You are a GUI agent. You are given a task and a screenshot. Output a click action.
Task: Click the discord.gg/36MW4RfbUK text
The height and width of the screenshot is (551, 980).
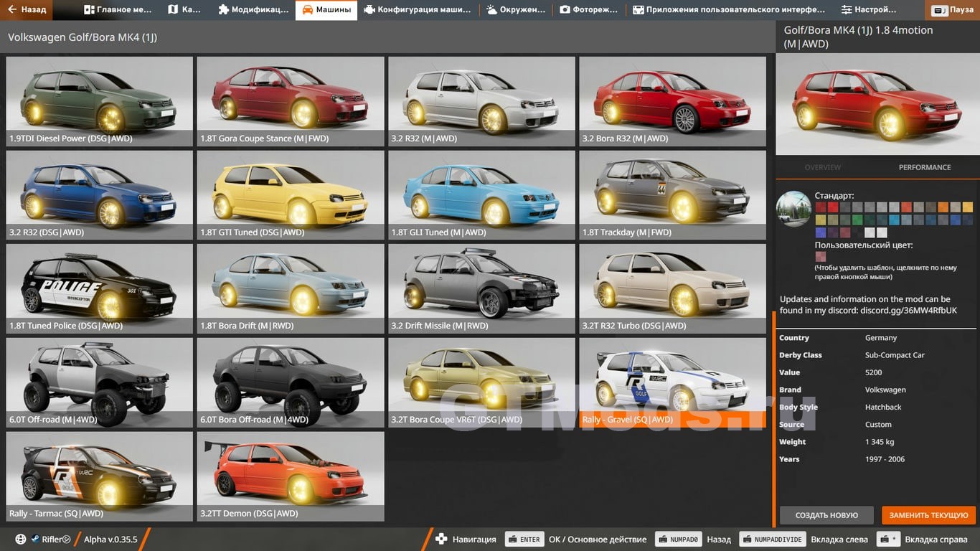(908, 311)
